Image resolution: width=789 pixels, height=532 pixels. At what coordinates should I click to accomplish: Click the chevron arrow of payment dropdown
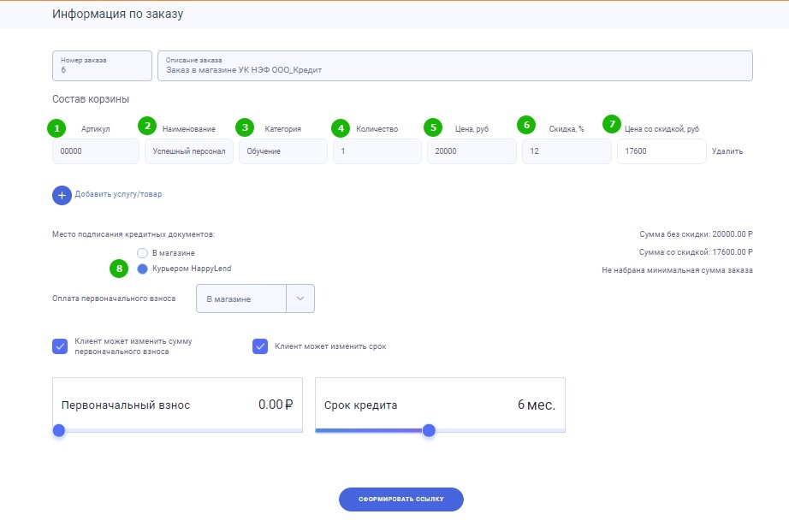click(x=300, y=299)
